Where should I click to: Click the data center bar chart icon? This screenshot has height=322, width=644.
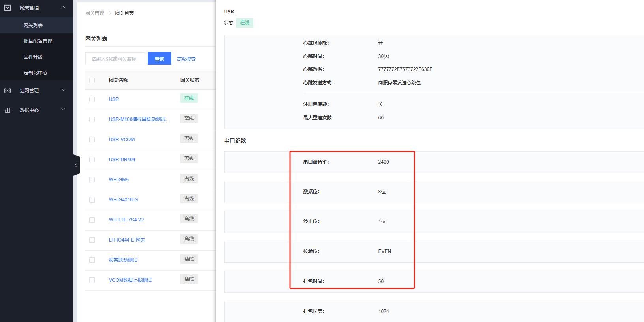pyautogui.click(x=7, y=110)
